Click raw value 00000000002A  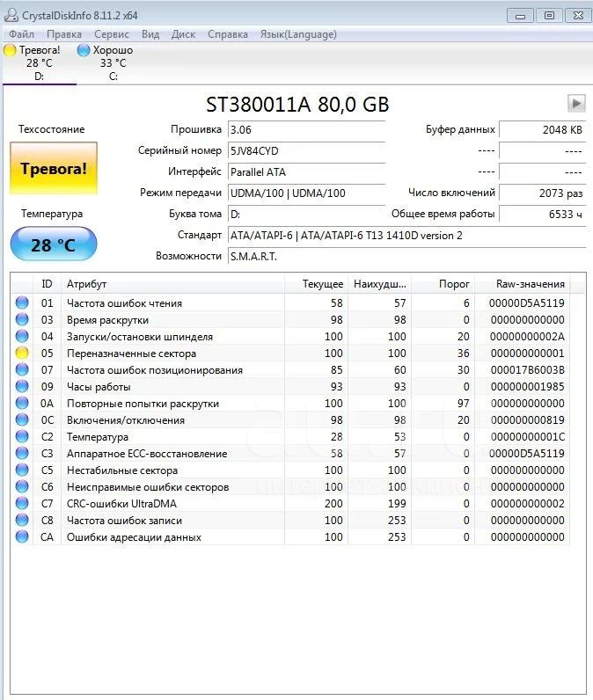tap(527, 337)
